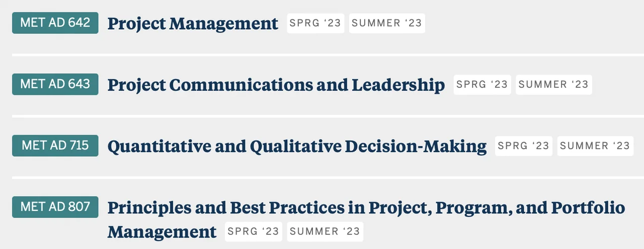Choose SUMMER '23 tag for Decision-Making course
Viewport: 644px width, 249px height.
pos(595,146)
